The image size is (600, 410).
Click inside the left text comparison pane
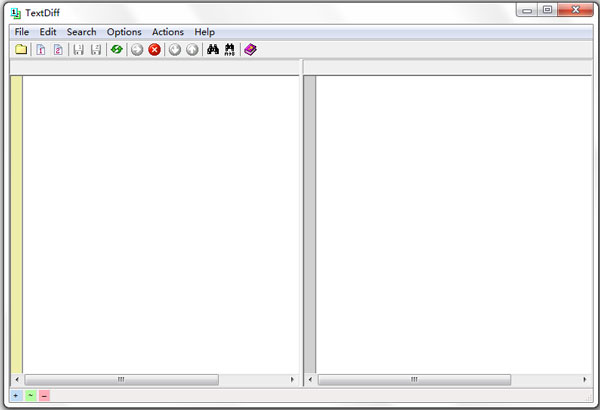[x=160, y=220]
